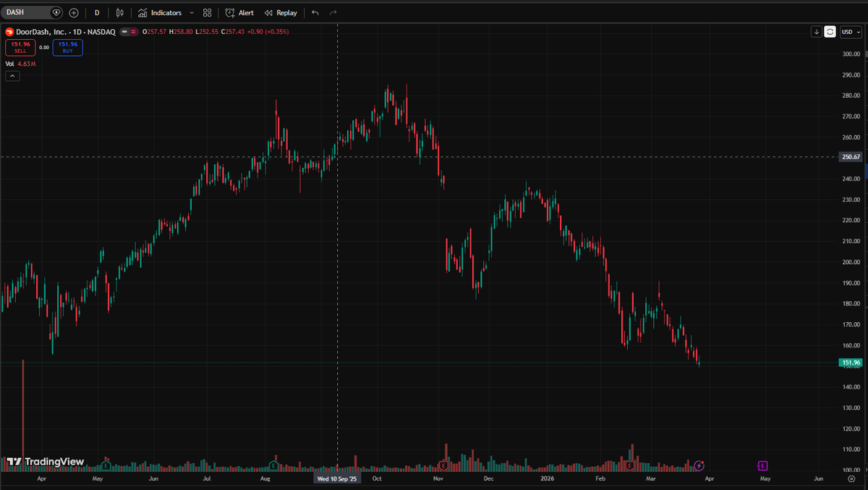This screenshot has height=490, width=868.
Task: Open the indicator templates grid icon
Action: [208, 12]
